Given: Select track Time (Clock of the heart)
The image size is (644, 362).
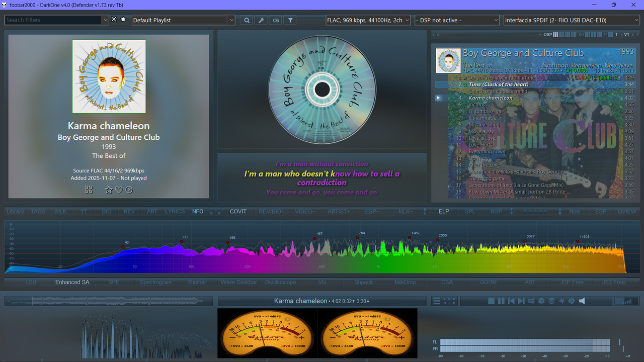Looking at the screenshot, I should pyautogui.click(x=535, y=84).
